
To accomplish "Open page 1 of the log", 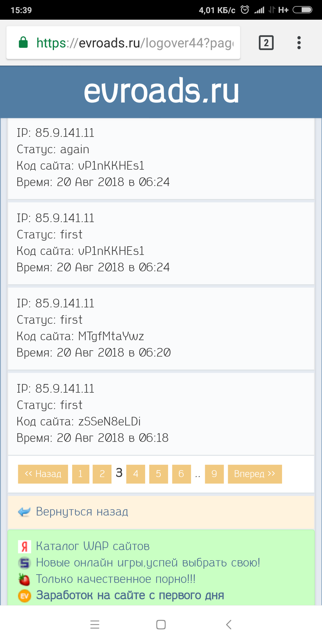I will pyautogui.click(x=80, y=474).
